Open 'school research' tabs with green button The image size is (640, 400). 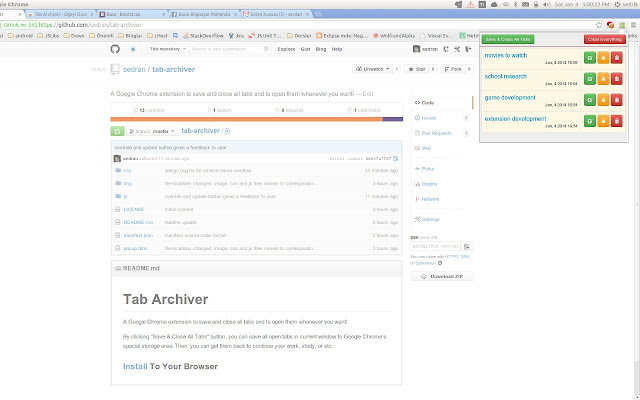[x=589, y=78]
